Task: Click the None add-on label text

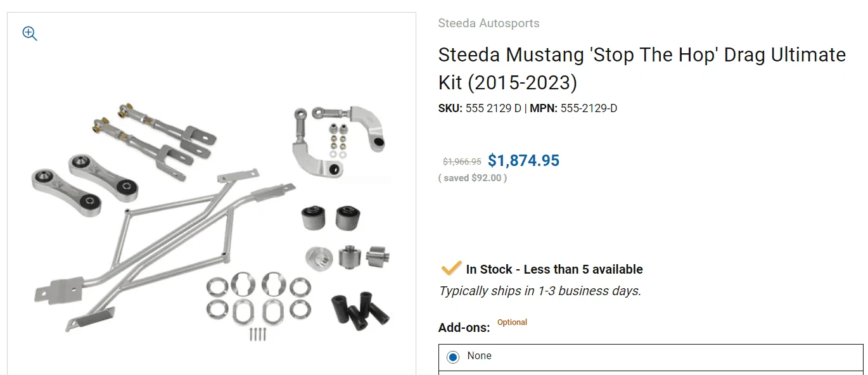Action: click(479, 356)
